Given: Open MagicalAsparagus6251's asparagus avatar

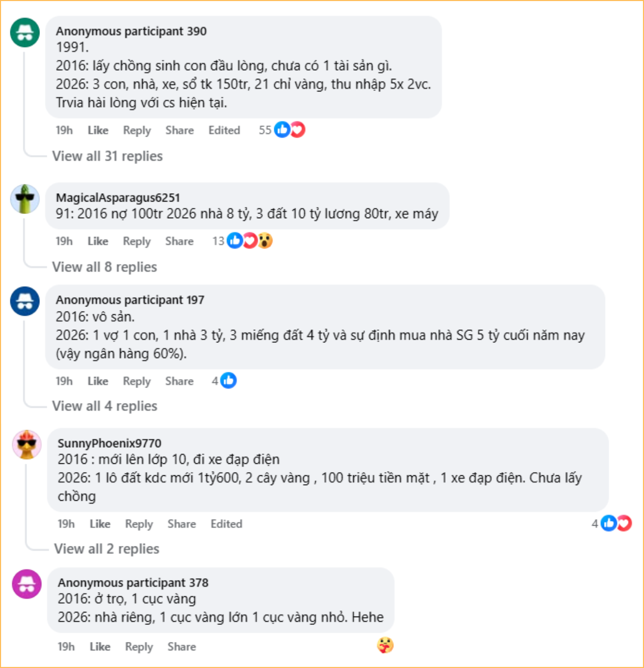Looking at the screenshot, I should (x=25, y=198).
